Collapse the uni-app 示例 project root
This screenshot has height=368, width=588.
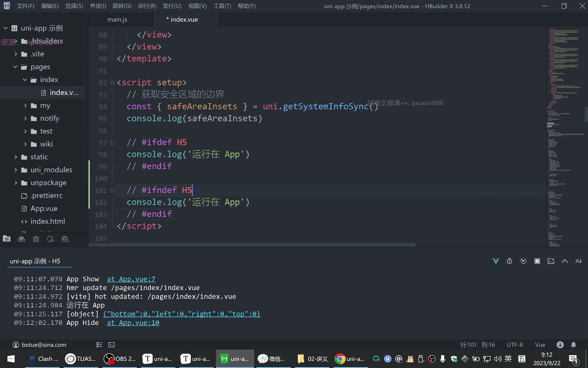(6, 28)
